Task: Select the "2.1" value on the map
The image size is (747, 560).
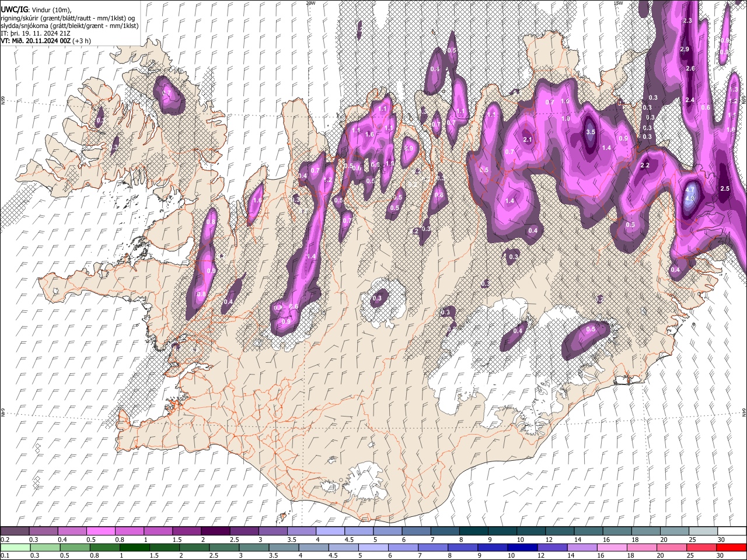Action: (x=528, y=140)
